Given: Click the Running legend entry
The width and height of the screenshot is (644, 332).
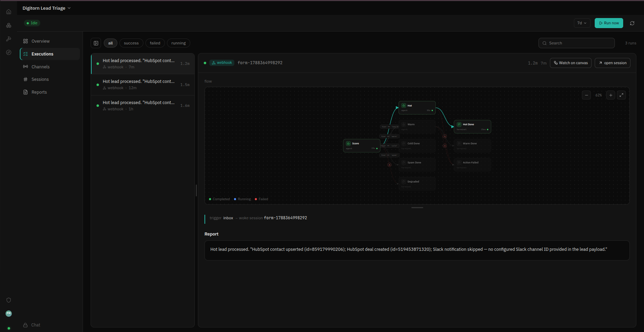Looking at the screenshot, I should click(x=242, y=199).
